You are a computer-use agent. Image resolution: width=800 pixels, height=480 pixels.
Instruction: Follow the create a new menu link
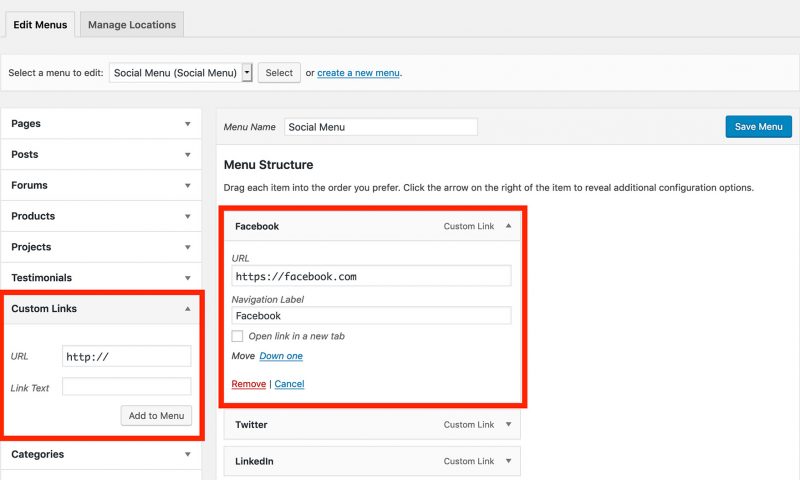(358, 73)
